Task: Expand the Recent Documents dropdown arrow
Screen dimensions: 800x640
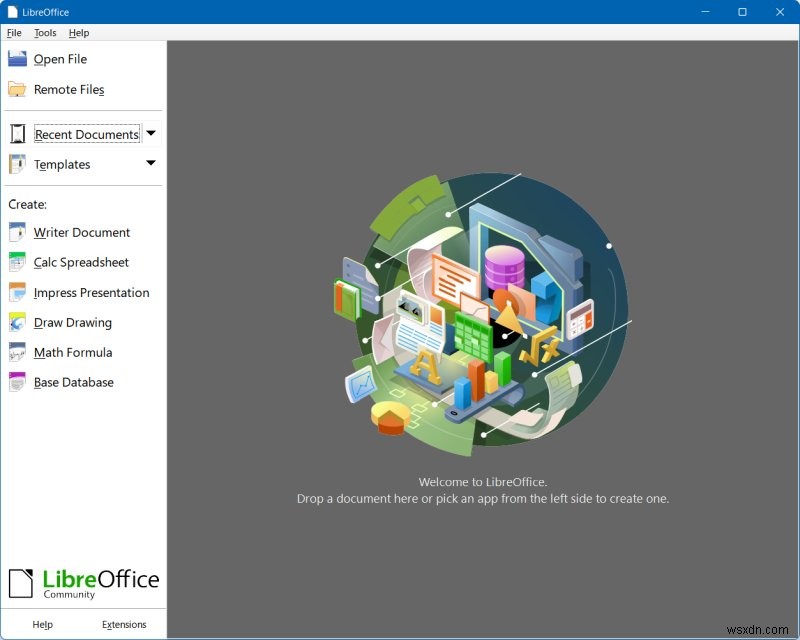Action: pos(150,132)
